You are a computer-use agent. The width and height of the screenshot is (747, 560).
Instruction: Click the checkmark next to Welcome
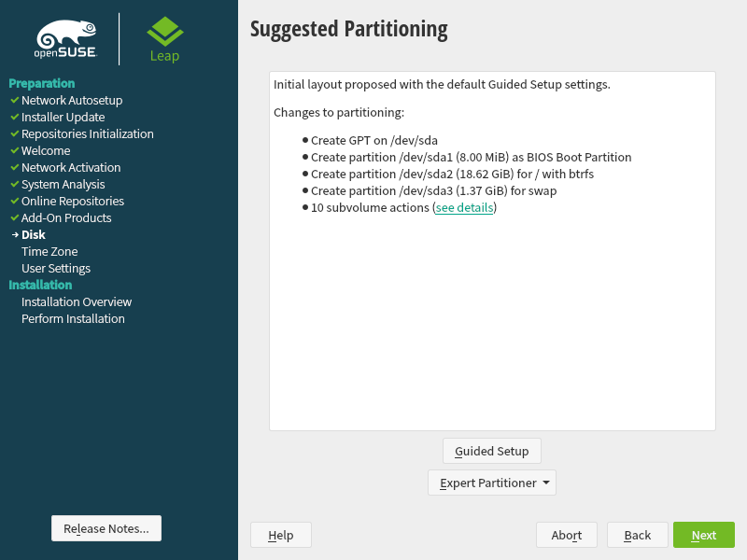click(x=14, y=150)
